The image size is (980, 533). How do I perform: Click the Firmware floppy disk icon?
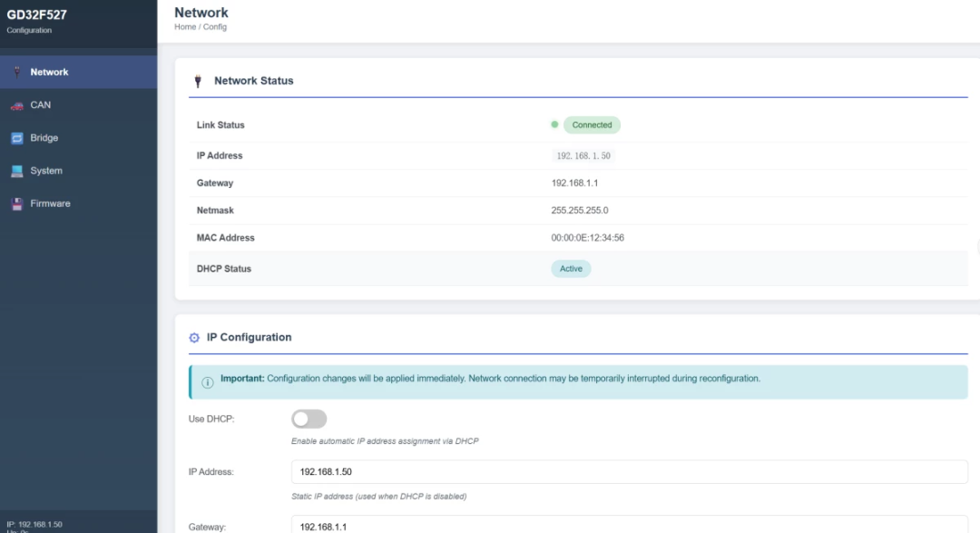point(17,203)
